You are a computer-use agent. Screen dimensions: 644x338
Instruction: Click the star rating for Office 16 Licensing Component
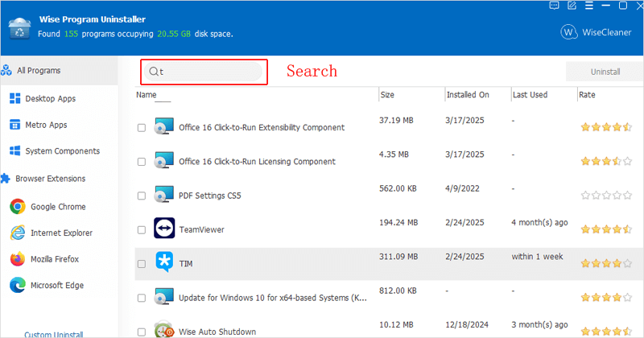point(606,162)
